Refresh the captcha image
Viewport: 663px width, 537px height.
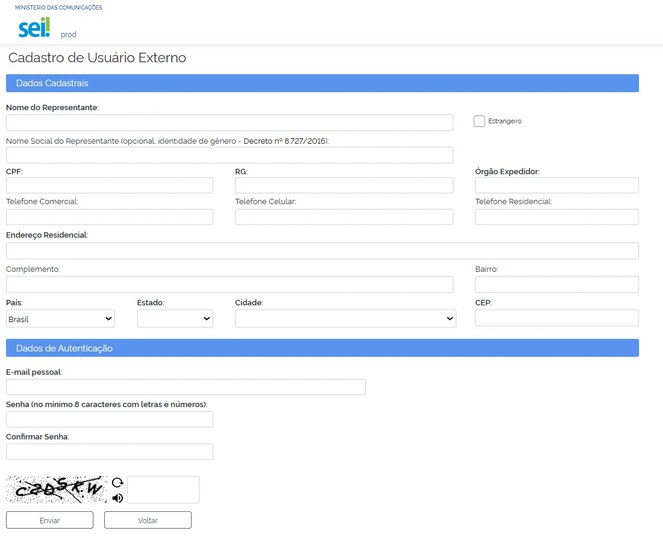pyautogui.click(x=117, y=481)
